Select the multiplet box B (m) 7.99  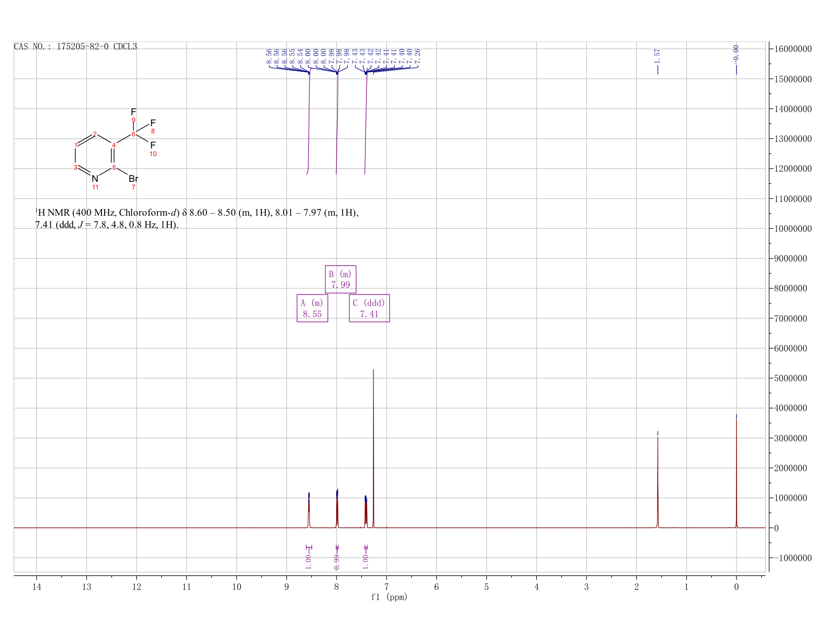point(340,279)
